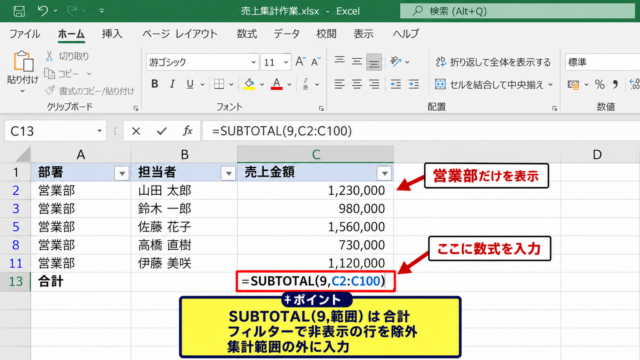Expand font color dropdown arrow
The height and width of the screenshot is (360, 640).
click(x=289, y=84)
